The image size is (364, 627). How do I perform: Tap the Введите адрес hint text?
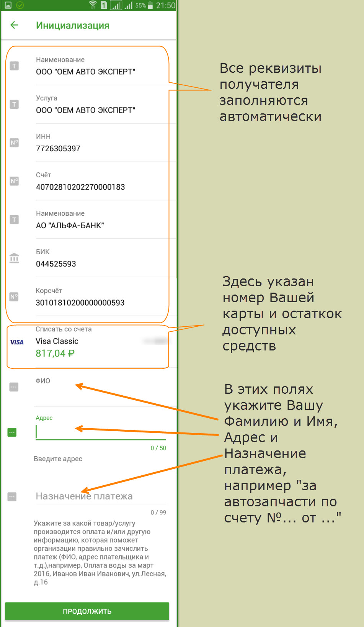58,459
